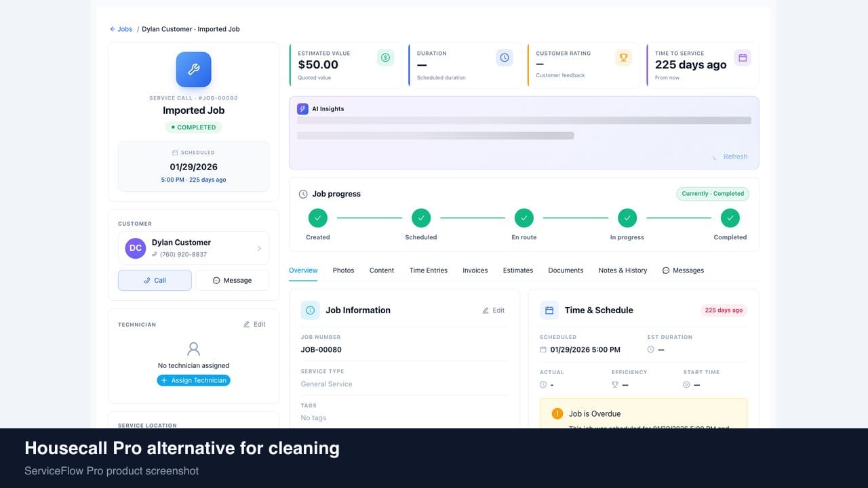868x488 pixels.
Task: Switch to the Overview tab
Action: [303, 270]
